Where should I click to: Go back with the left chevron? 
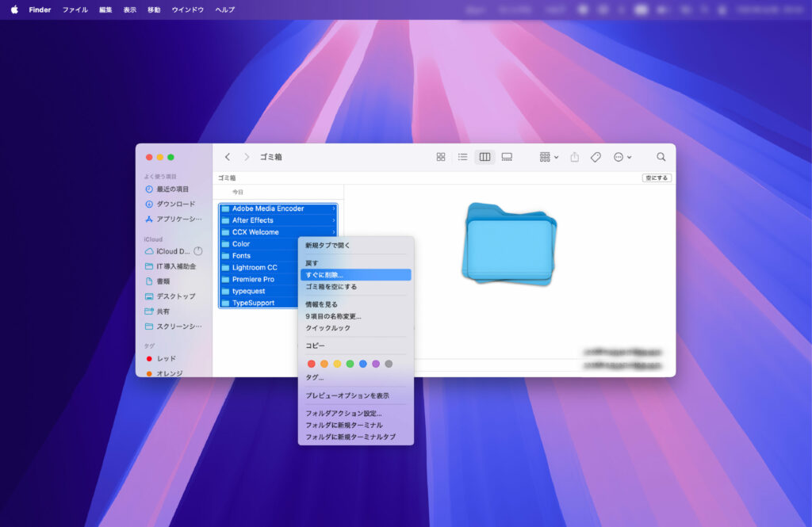228,157
